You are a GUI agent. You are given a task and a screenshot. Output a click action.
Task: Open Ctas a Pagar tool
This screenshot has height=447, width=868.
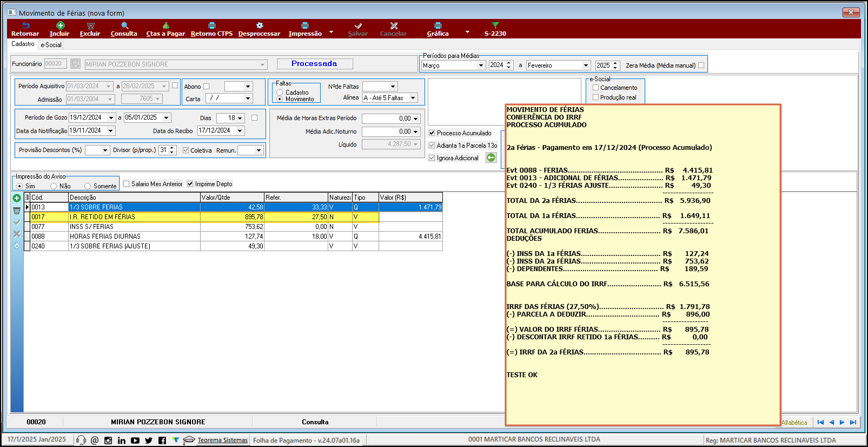click(165, 25)
